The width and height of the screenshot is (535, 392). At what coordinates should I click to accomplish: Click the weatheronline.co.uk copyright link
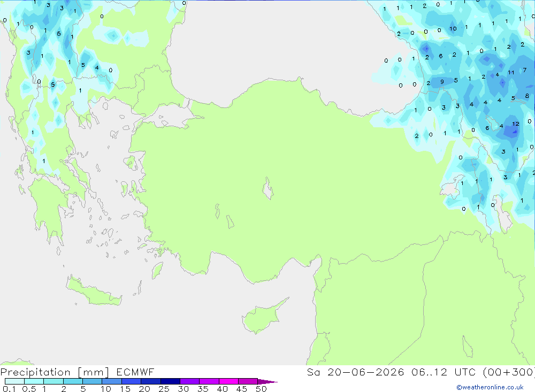[490, 387]
